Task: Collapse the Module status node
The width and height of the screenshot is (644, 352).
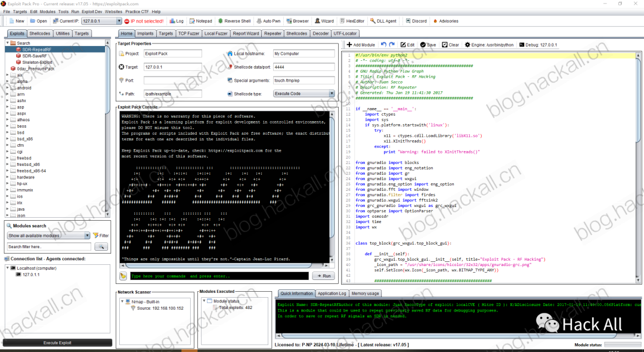Action: click(x=204, y=301)
